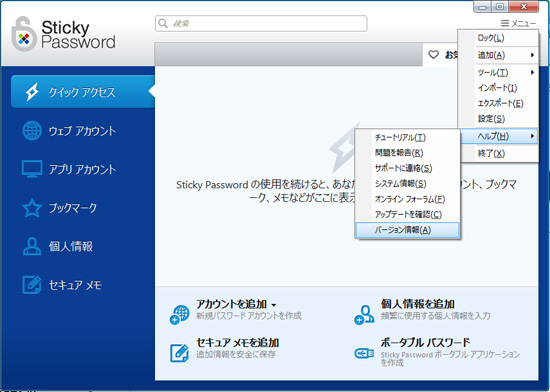Open 設定(S) from the menu
Viewport: 550px width, 392px height.
click(x=498, y=119)
